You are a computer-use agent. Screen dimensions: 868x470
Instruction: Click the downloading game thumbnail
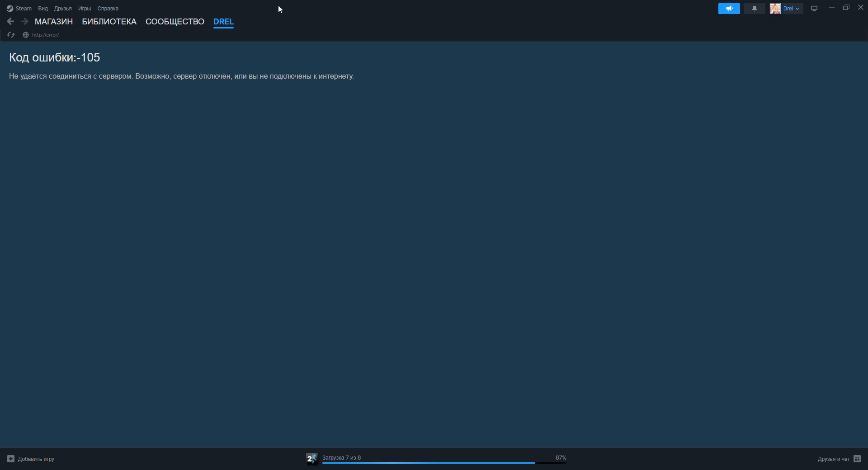click(x=311, y=459)
